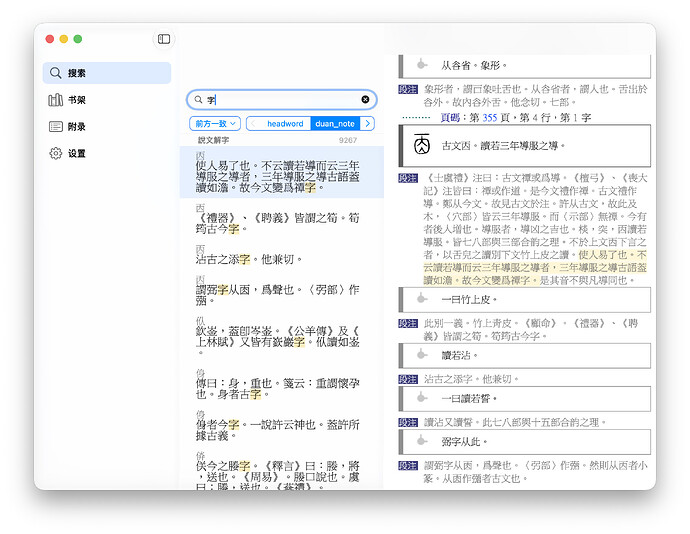Click 段注 badge beside 謂弼字从㐁

click(x=407, y=466)
